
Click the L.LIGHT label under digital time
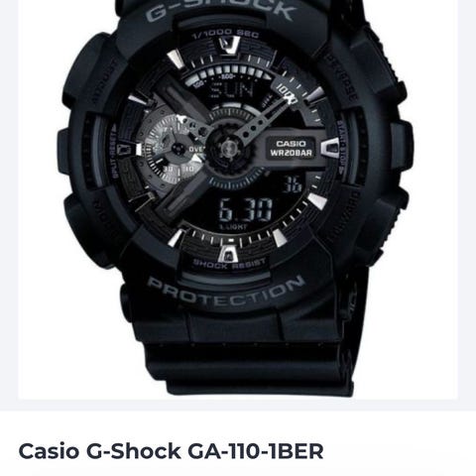pos(233,227)
